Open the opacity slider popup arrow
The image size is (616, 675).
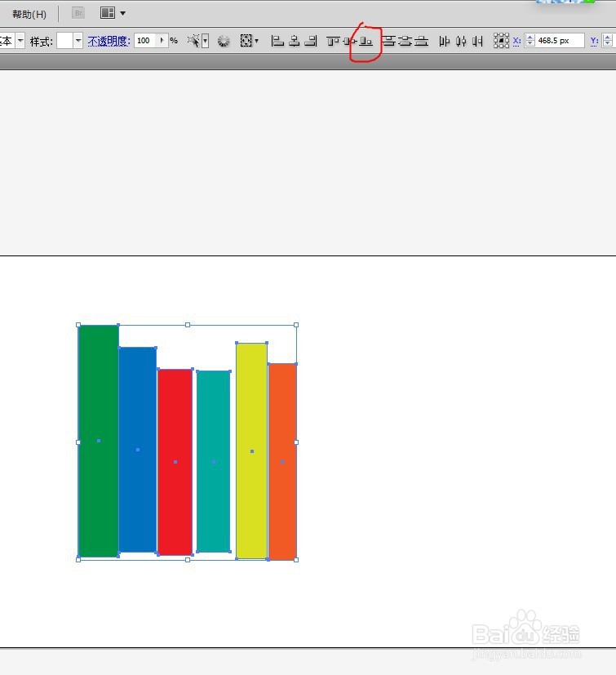click(162, 41)
